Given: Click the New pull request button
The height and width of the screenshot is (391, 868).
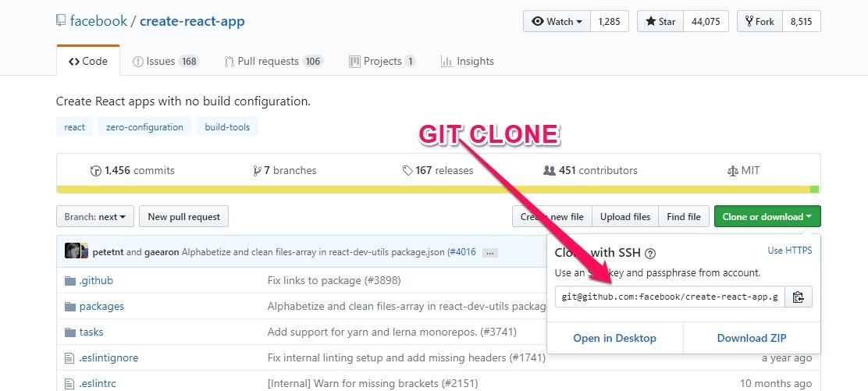Looking at the screenshot, I should (183, 217).
